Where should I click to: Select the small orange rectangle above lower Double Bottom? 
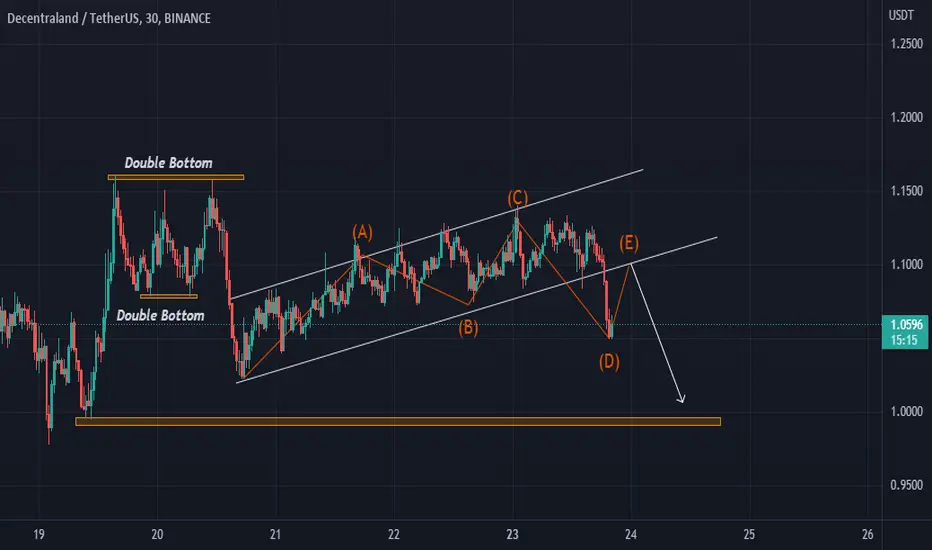[169, 296]
